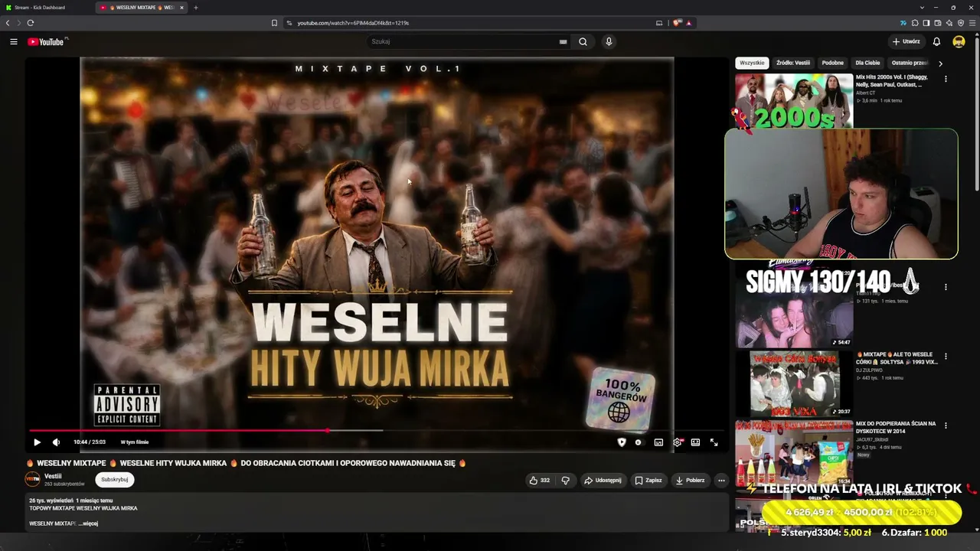Show more filter chips with right arrow
980x551 pixels.
[x=940, y=64]
